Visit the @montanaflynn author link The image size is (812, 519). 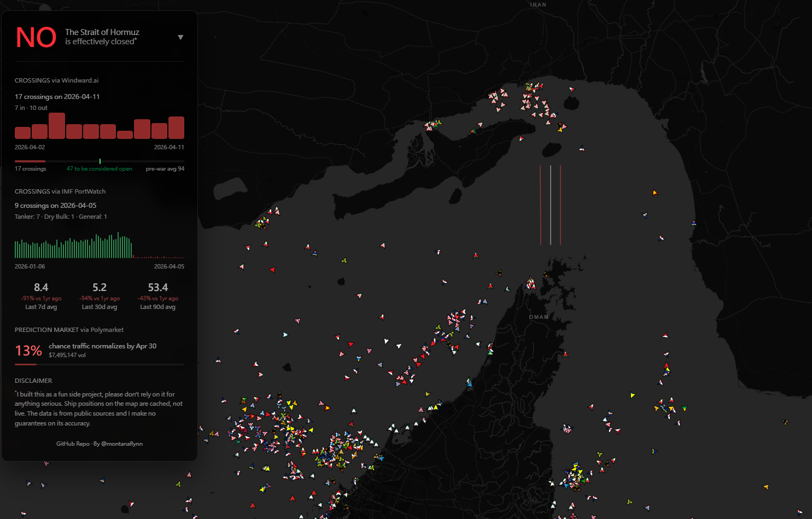coord(121,444)
